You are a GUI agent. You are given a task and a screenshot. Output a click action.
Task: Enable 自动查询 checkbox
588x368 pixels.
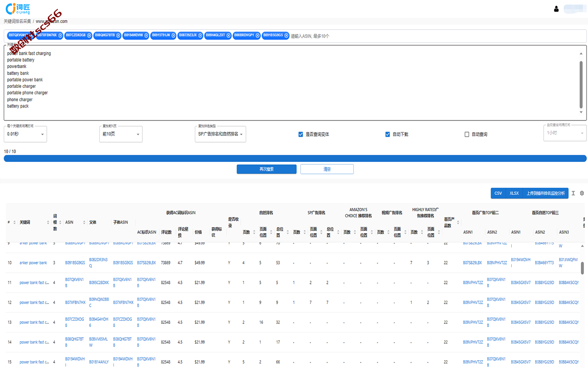coord(467,134)
